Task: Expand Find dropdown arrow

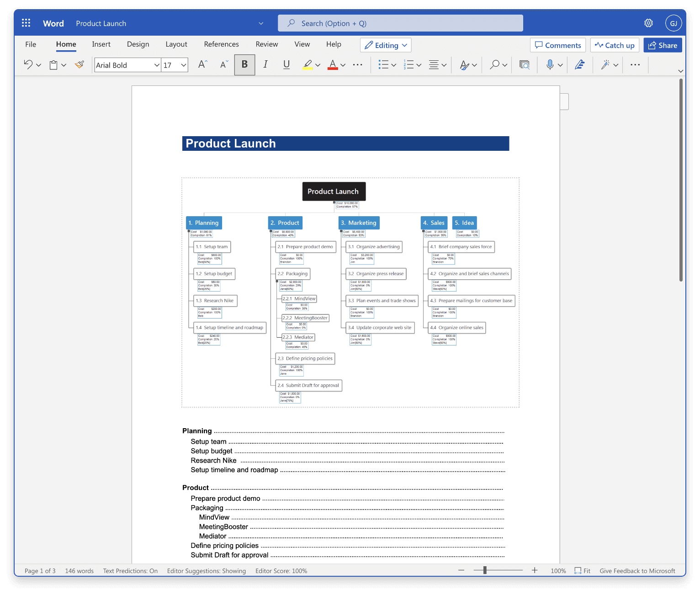Action: [x=504, y=65]
